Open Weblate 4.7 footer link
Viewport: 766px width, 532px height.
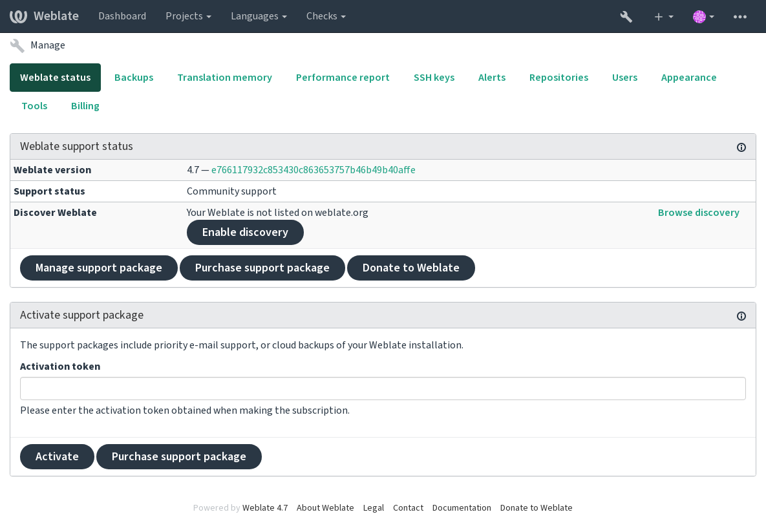(x=265, y=507)
